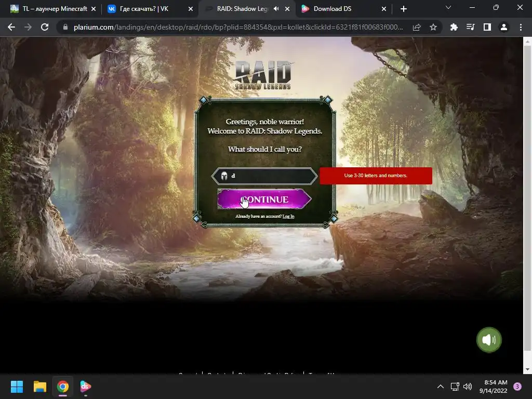Reload the current page
The image size is (532, 399).
tap(45, 27)
